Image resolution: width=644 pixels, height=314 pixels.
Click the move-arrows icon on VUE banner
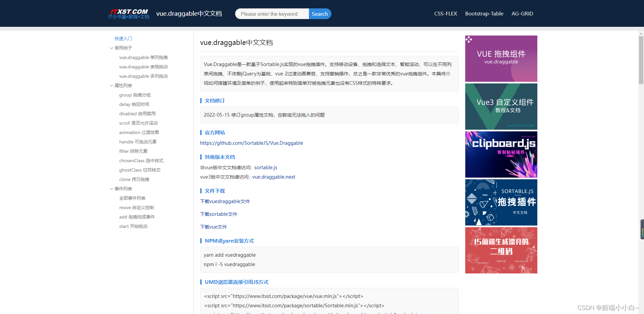pos(469,39)
